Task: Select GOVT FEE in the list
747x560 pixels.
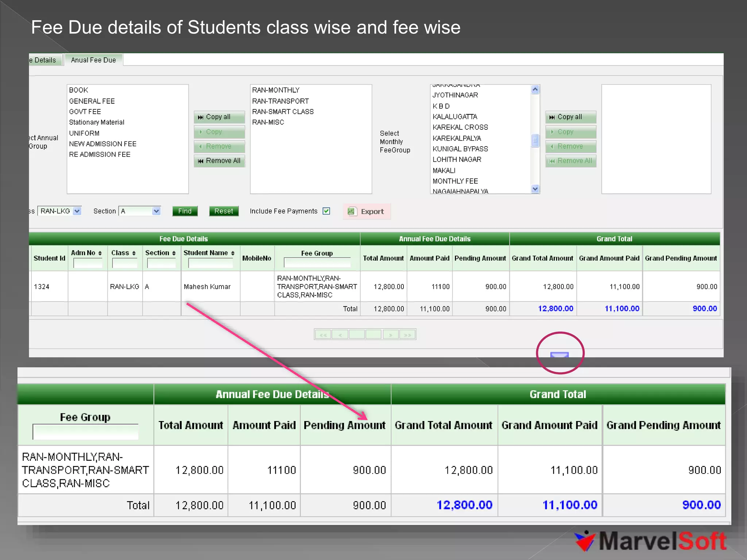Action: 85,112
